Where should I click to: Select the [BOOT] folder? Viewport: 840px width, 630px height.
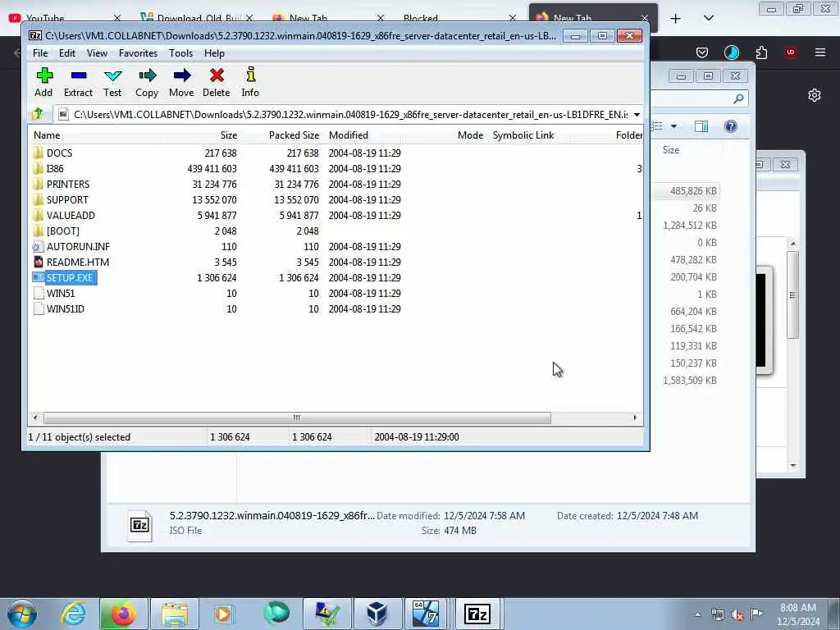[62, 231]
